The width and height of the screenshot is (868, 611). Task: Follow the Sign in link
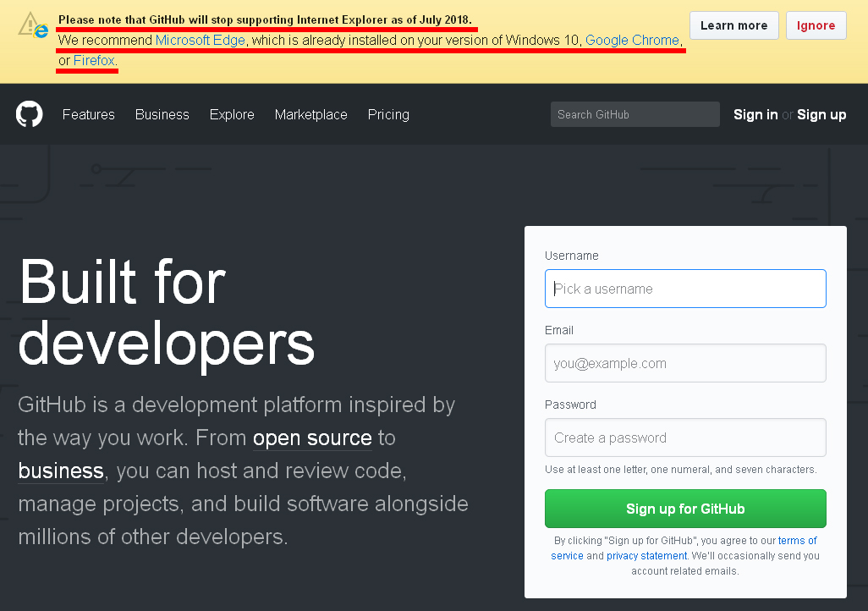pos(755,114)
